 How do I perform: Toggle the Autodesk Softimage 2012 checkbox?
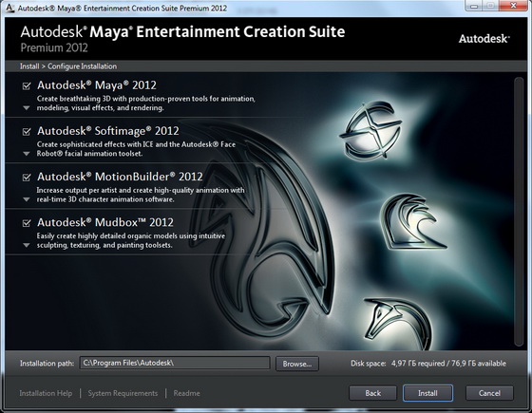(x=27, y=132)
